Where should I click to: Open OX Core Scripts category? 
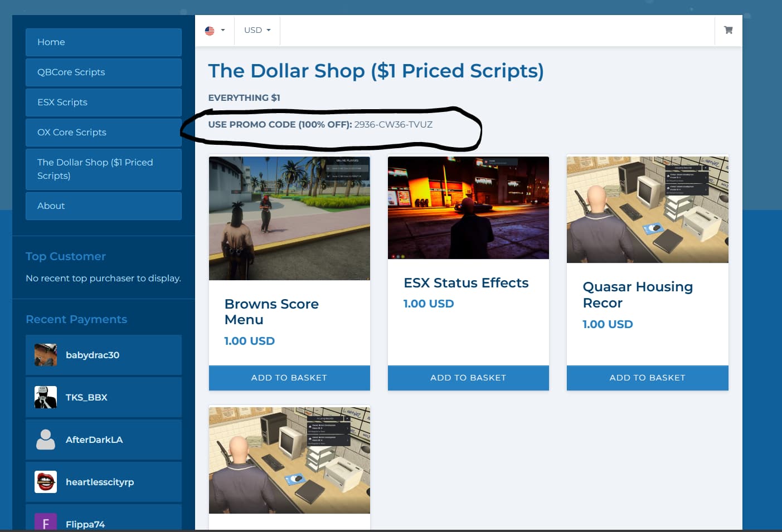pyautogui.click(x=104, y=133)
